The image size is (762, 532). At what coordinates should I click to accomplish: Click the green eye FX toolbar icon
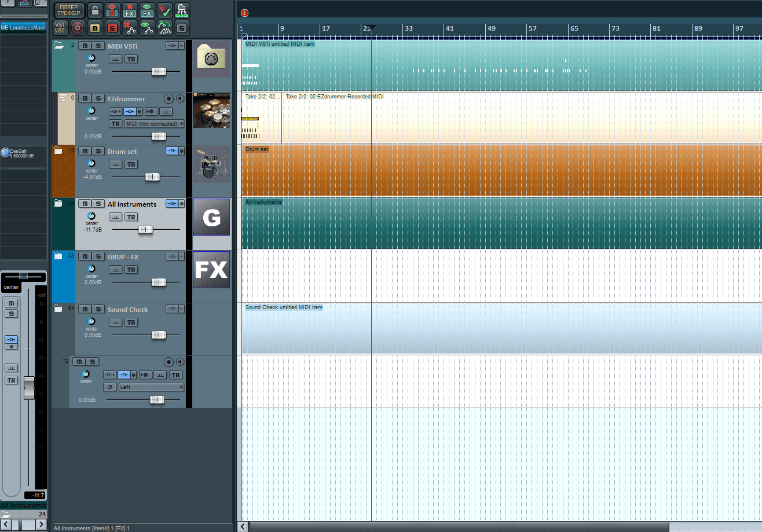coord(148,10)
